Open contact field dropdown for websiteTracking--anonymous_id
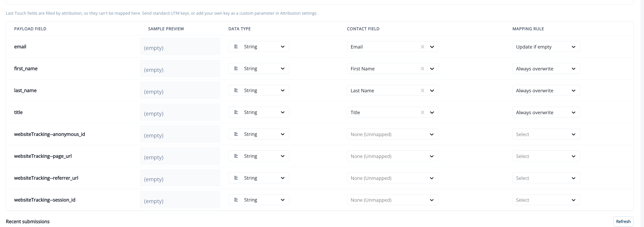This screenshot has width=644, height=227. coord(393,134)
